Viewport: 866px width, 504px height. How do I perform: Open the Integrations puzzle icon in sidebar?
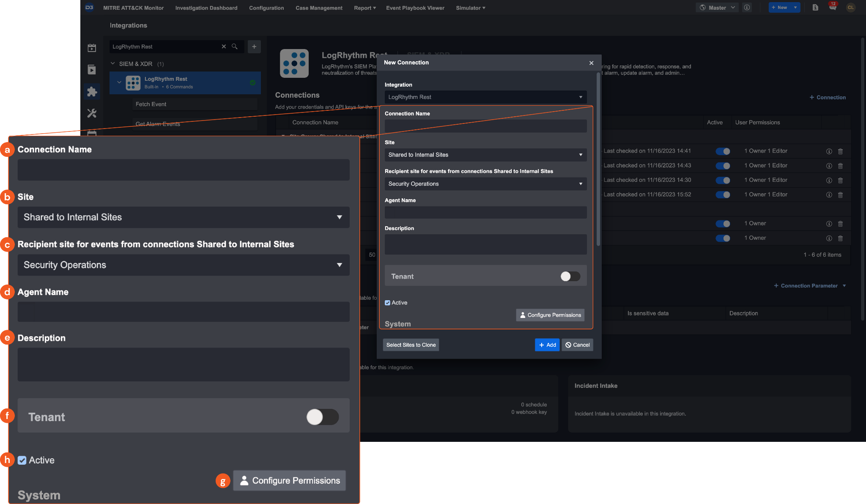tap(92, 91)
